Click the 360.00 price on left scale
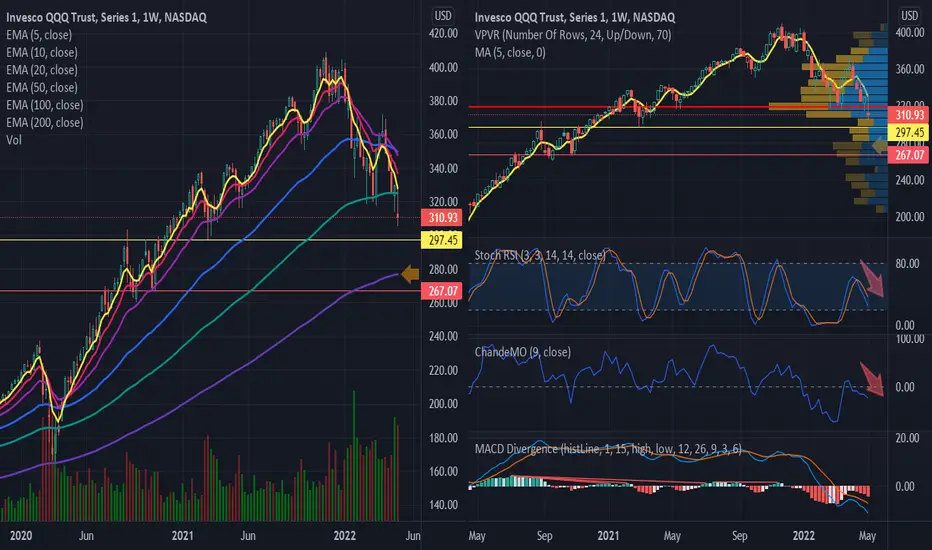The image size is (932, 550). pos(443,134)
